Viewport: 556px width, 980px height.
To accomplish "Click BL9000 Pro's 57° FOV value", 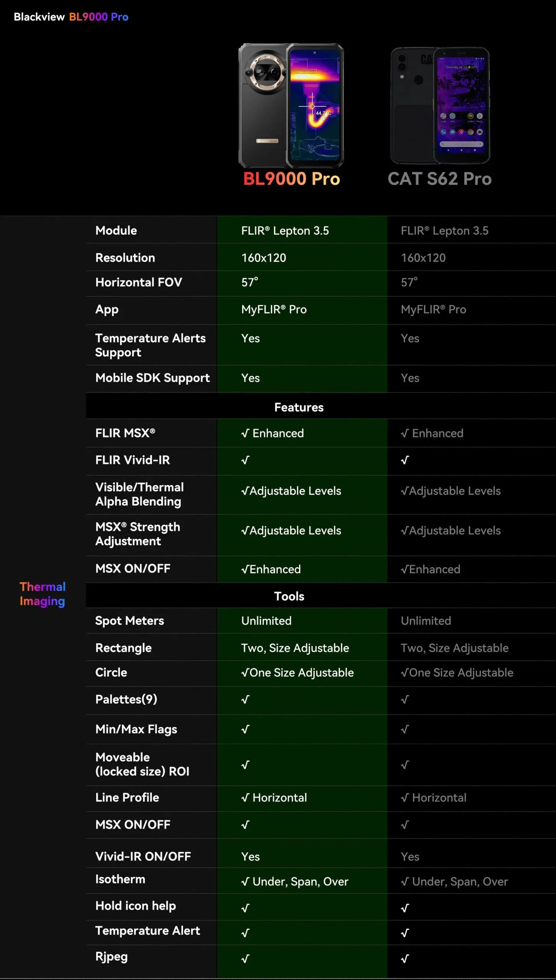I will [250, 282].
